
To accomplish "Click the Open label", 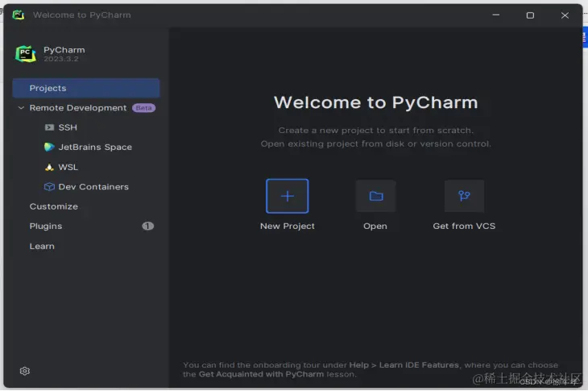I will pos(375,227).
